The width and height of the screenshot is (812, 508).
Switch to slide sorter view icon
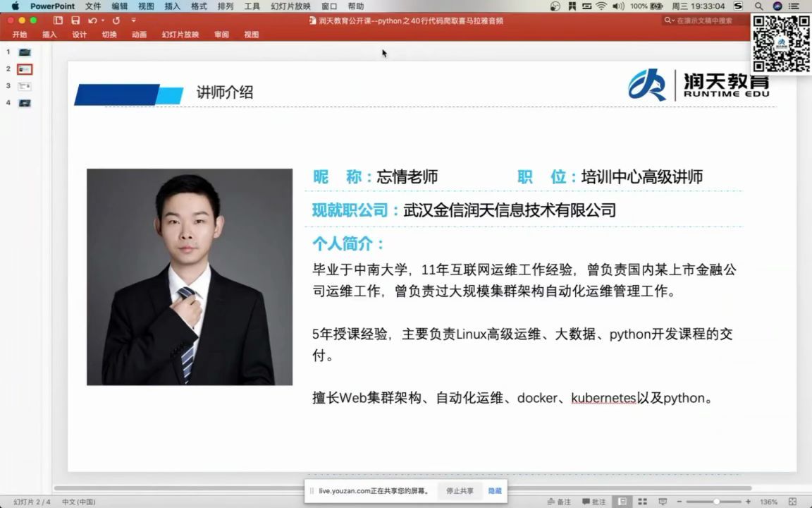pos(643,502)
